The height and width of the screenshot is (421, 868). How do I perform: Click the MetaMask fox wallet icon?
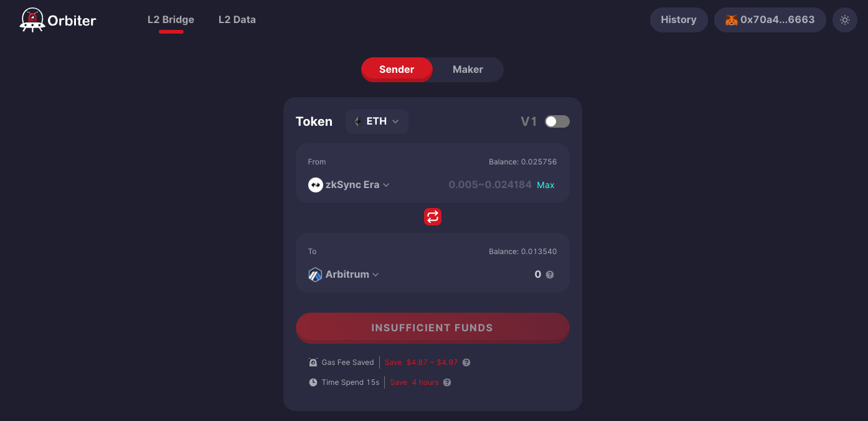731,20
